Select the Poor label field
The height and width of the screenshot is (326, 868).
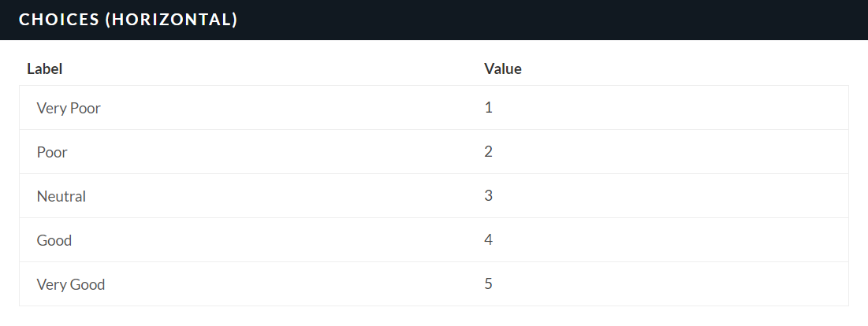pos(52,152)
